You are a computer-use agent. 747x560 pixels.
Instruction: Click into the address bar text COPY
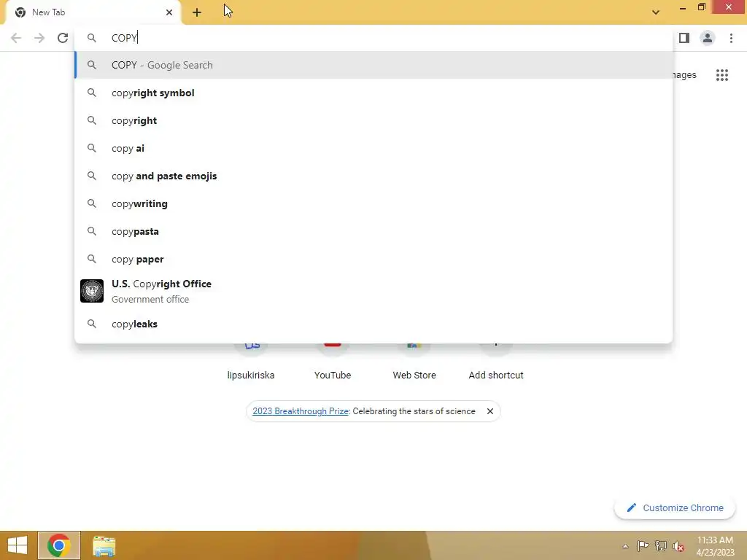(x=124, y=38)
